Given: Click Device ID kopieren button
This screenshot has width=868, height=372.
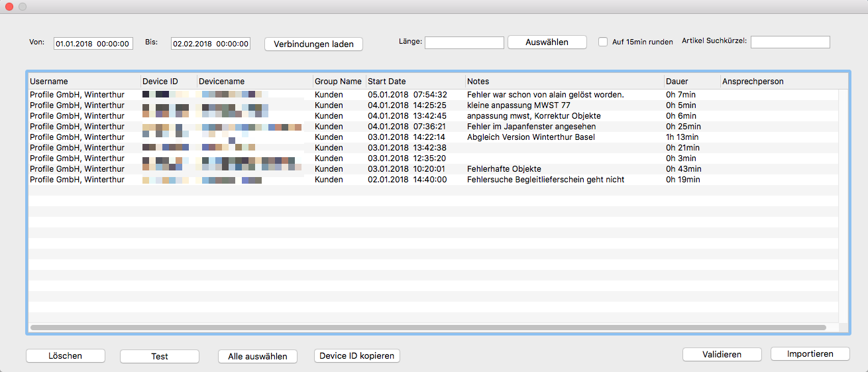Looking at the screenshot, I should pos(356,356).
